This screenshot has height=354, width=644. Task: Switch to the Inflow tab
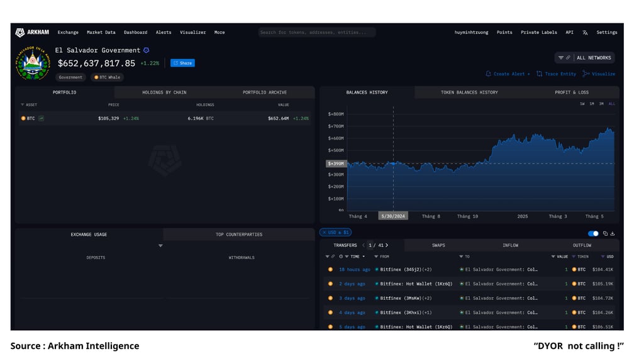pos(510,245)
